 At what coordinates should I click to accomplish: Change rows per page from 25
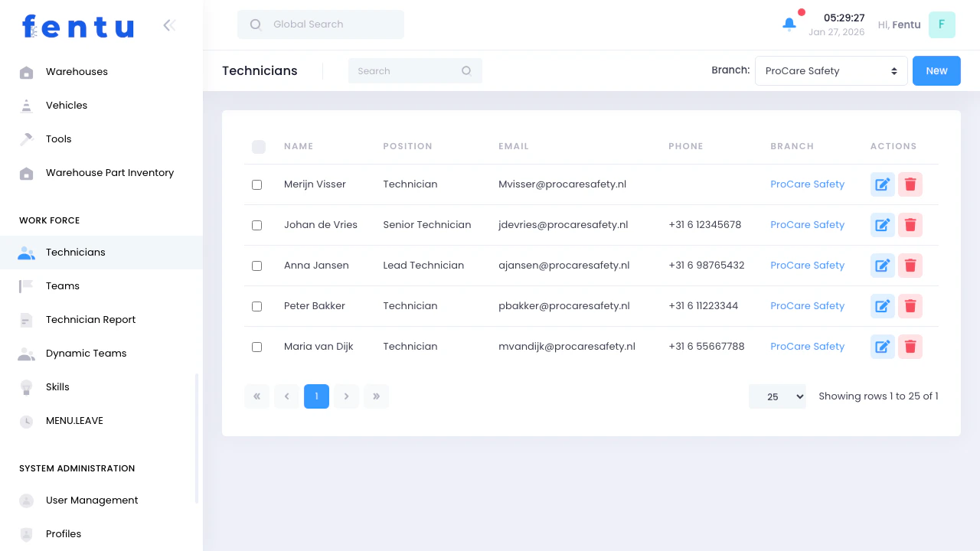click(x=777, y=396)
